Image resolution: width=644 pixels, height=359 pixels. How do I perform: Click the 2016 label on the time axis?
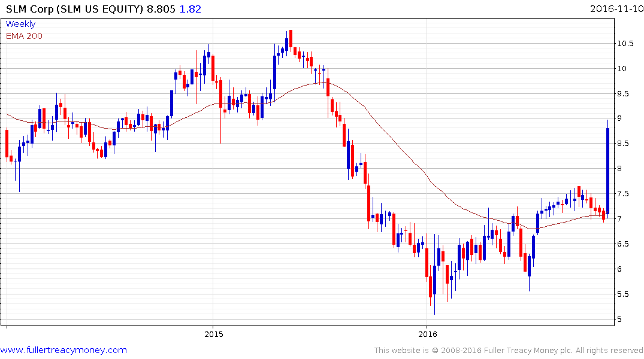428,334
